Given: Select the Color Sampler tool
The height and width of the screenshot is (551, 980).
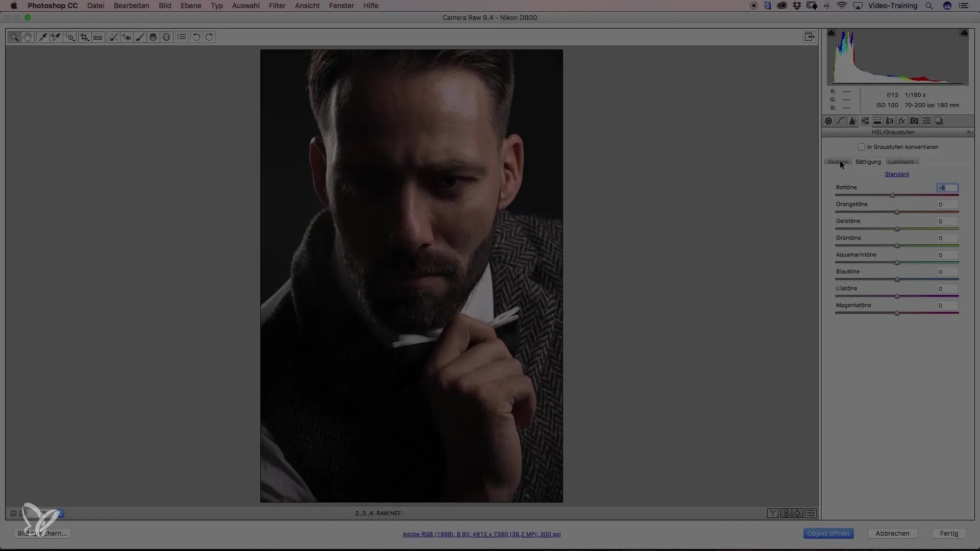Looking at the screenshot, I should (56, 37).
